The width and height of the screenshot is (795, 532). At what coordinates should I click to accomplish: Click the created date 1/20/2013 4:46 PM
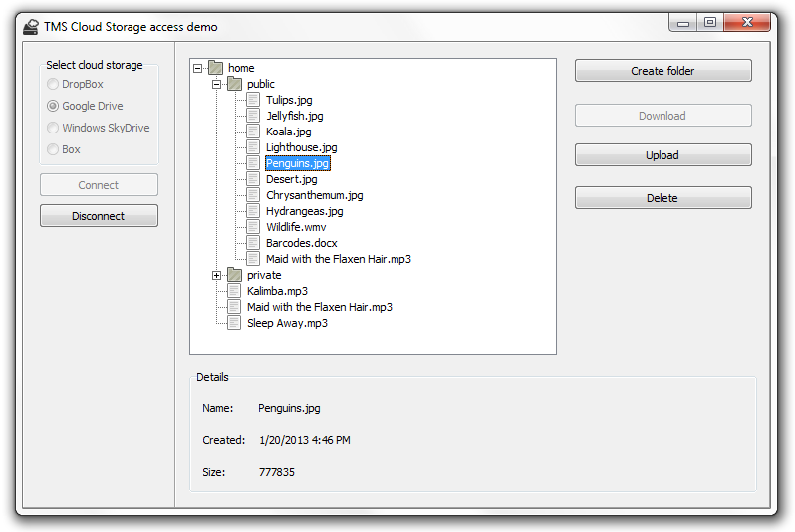(x=304, y=440)
